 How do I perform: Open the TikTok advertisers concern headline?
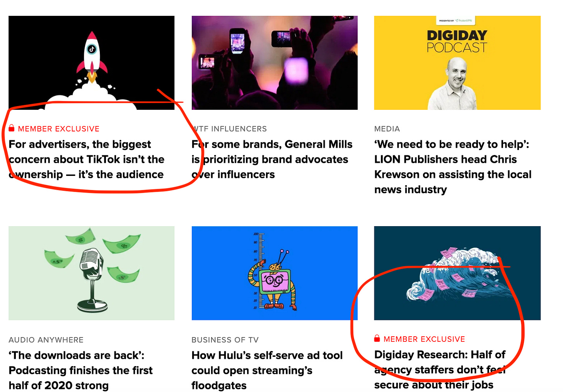click(87, 159)
